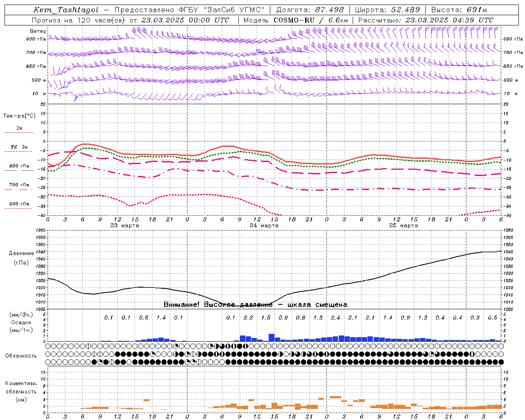Click the date label 24 марта
This screenshot has width=525, height=420.
click(x=264, y=226)
